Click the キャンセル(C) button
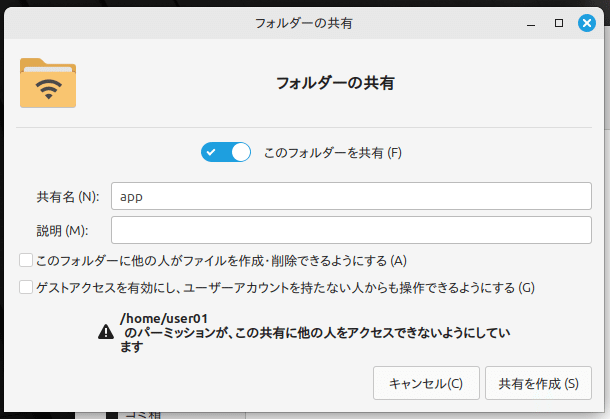 (426, 383)
